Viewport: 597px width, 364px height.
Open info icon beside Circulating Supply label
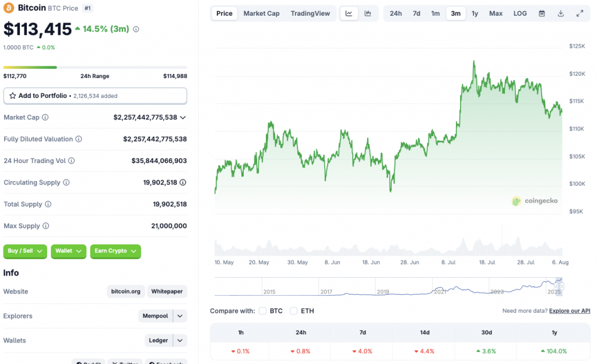[66, 182]
